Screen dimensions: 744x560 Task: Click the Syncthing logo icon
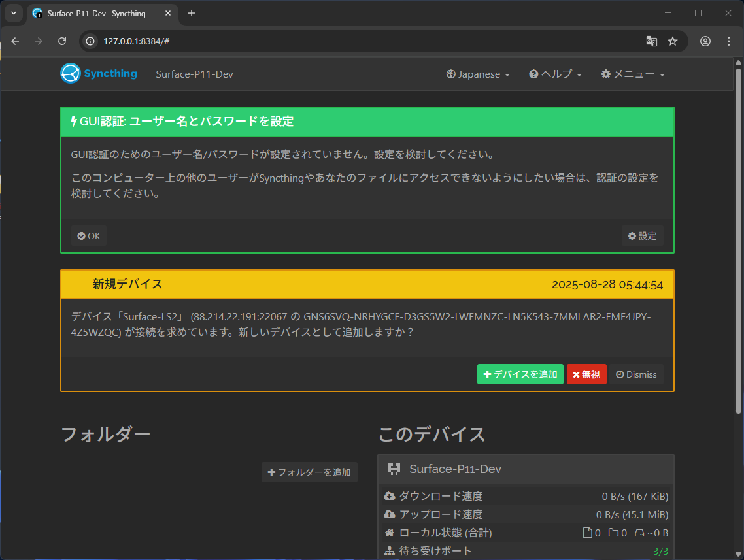70,73
